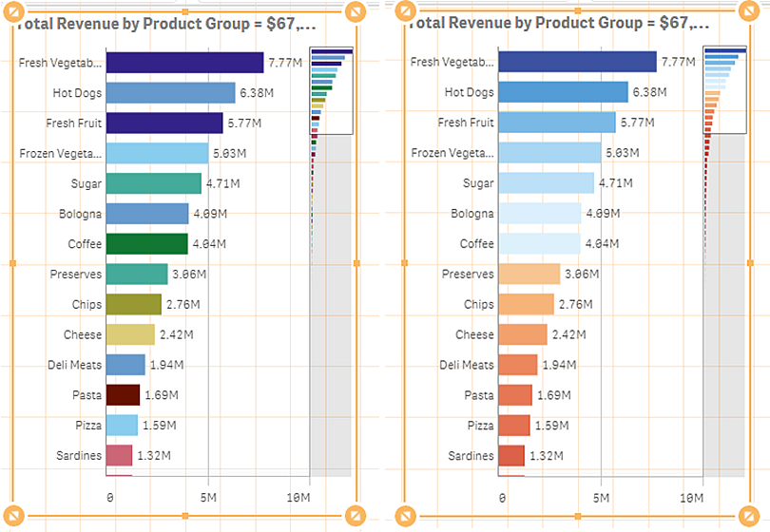The width and height of the screenshot is (770, 532).
Task: Click 7.77M value label in left chart
Action: click(x=285, y=63)
